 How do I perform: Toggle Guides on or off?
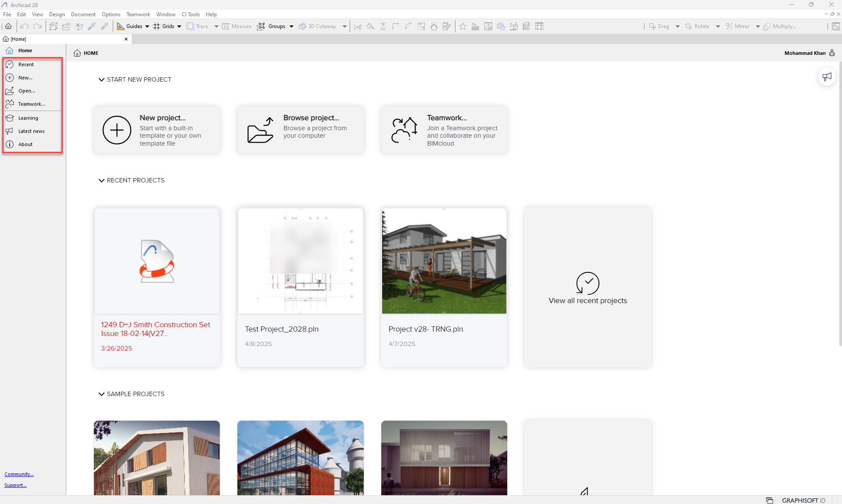click(x=130, y=26)
